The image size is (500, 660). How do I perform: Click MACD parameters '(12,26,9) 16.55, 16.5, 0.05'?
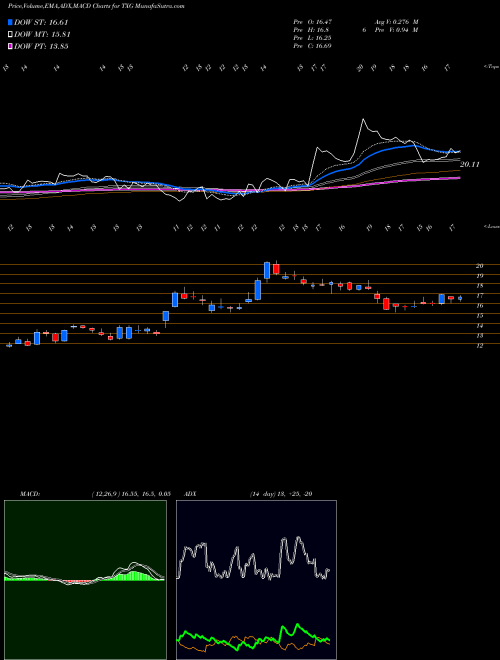tap(130, 494)
